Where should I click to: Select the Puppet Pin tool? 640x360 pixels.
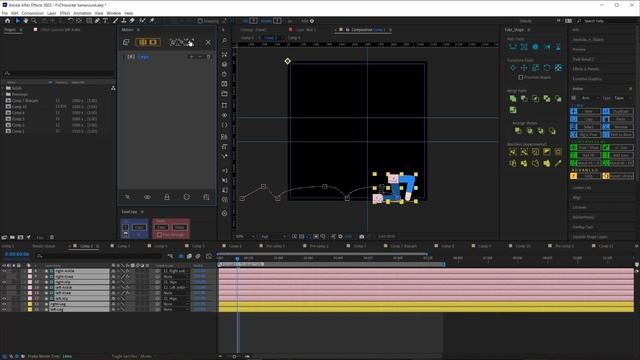(x=152, y=20)
